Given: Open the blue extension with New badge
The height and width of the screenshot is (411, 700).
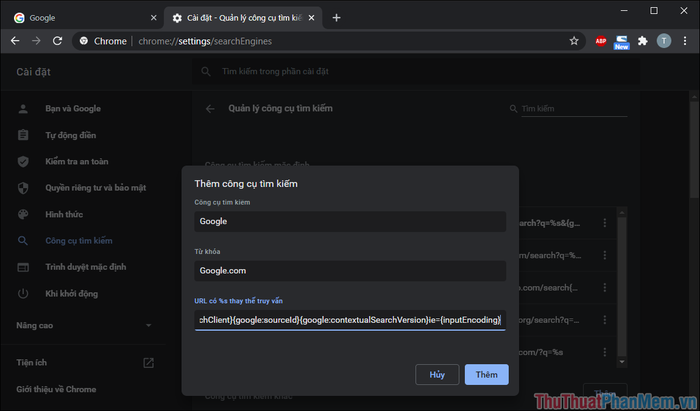Looking at the screenshot, I should coord(621,42).
